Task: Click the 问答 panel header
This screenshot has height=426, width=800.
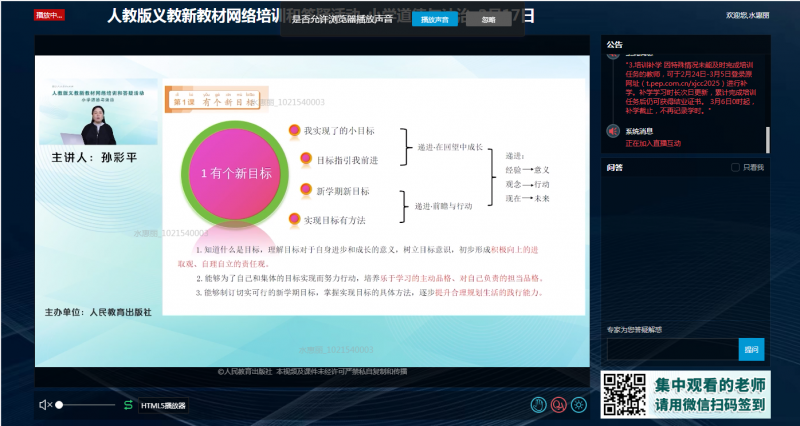Action: pos(615,167)
